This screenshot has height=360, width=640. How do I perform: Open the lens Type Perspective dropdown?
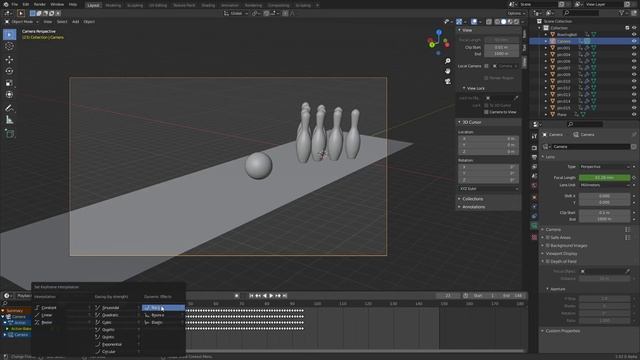[604, 167]
